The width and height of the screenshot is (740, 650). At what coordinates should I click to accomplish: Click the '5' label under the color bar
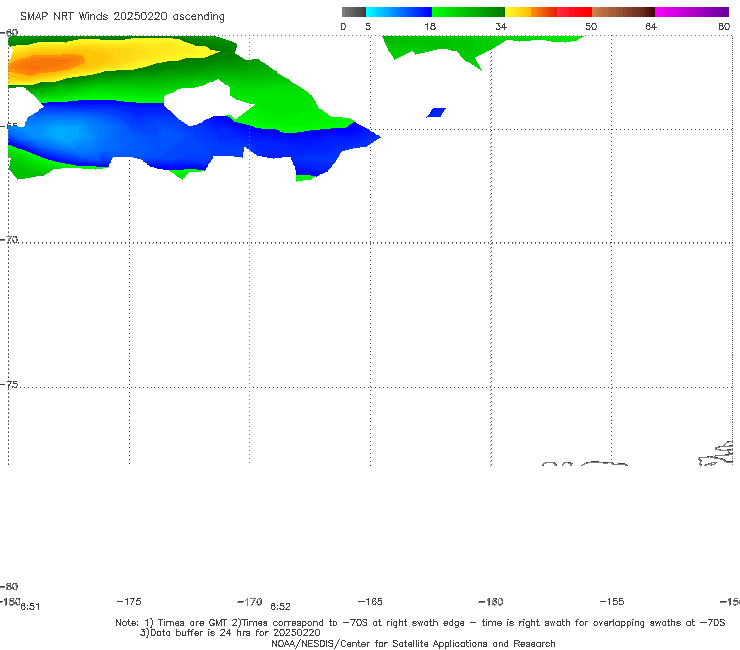point(368,27)
